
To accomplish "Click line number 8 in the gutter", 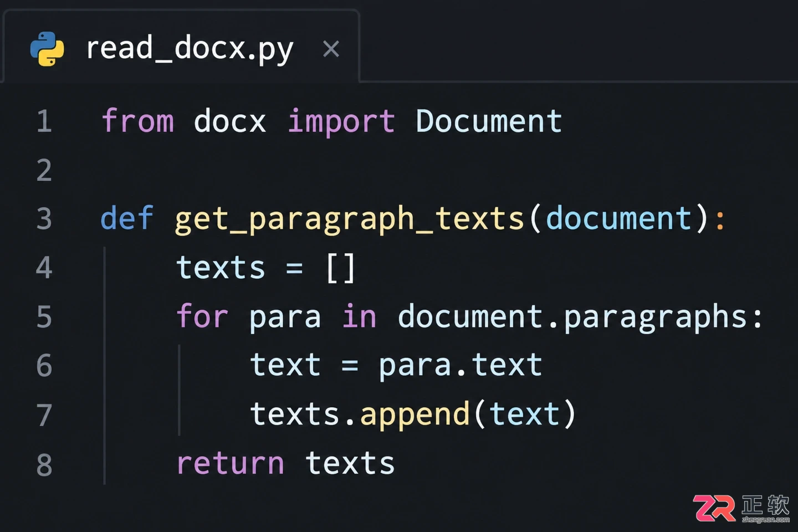I will point(44,464).
